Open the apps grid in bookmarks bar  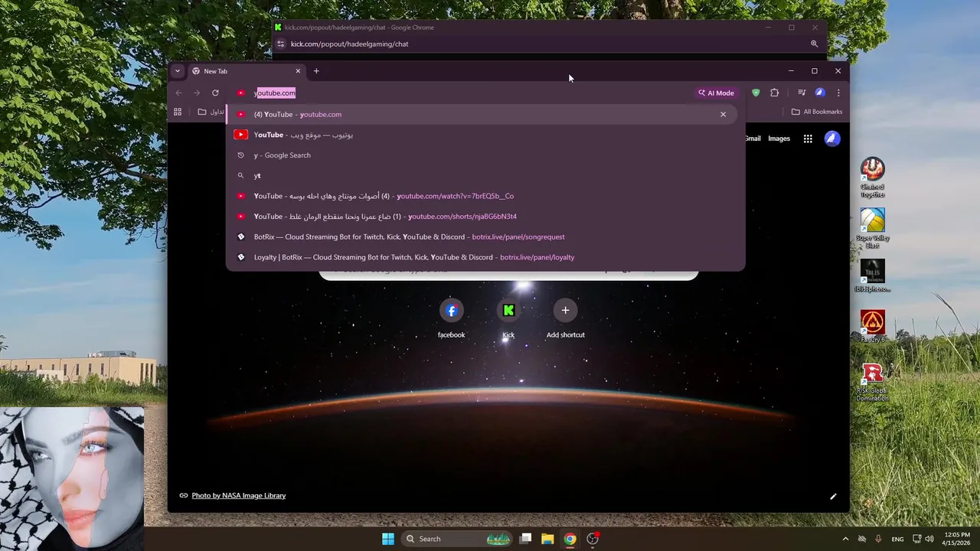point(178,112)
